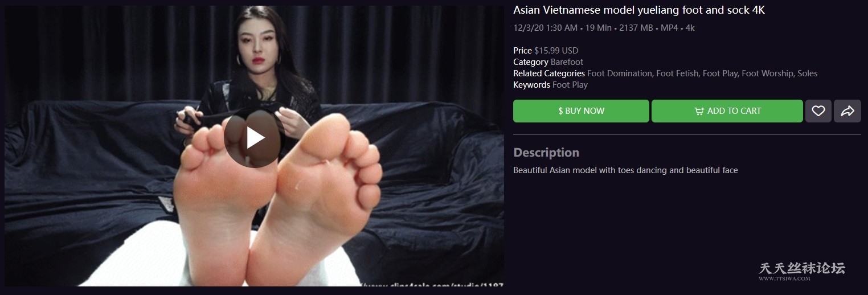The image size is (868, 295).
Task: Open the Barefoot category link
Action: tap(567, 62)
